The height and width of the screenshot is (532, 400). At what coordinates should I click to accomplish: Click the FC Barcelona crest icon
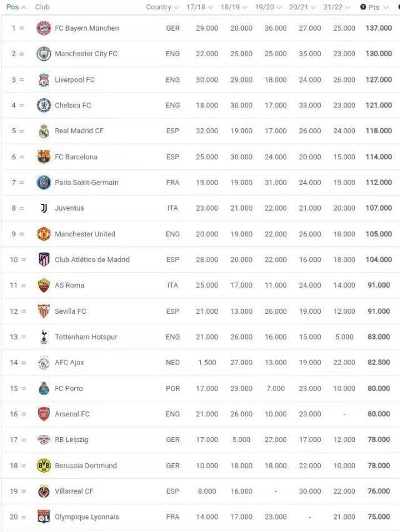click(44, 157)
